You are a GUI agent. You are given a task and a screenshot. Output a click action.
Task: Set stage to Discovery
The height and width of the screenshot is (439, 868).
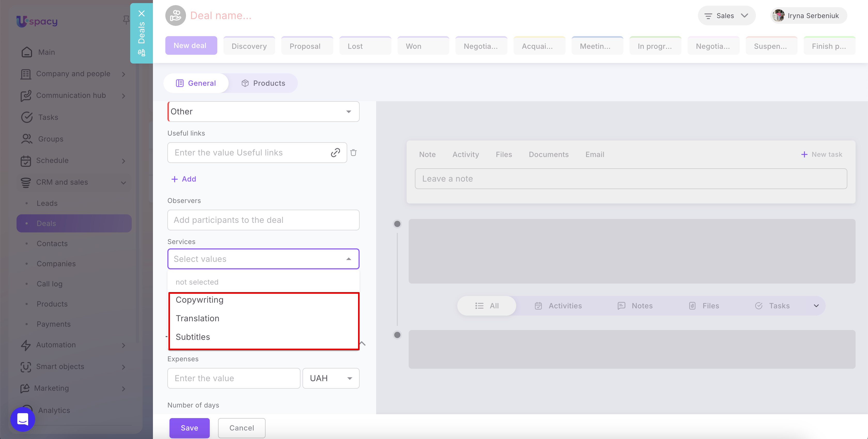click(249, 46)
